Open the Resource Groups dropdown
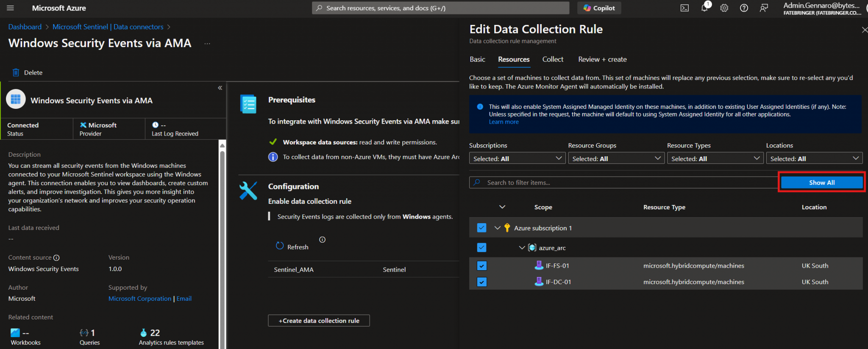Image resolution: width=868 pixels, height=349 pixels. coord(616,158)
